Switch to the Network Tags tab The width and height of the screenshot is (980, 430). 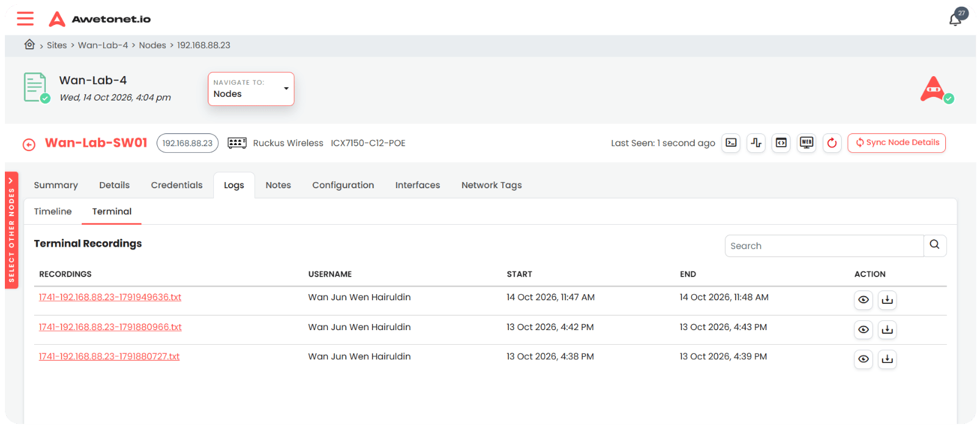tap(492, 185)
